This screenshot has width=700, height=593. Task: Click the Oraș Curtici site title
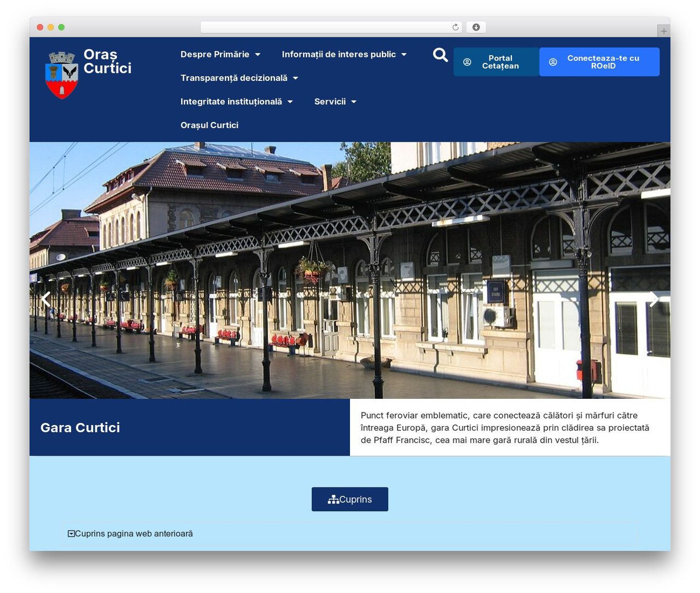point(108,61)
